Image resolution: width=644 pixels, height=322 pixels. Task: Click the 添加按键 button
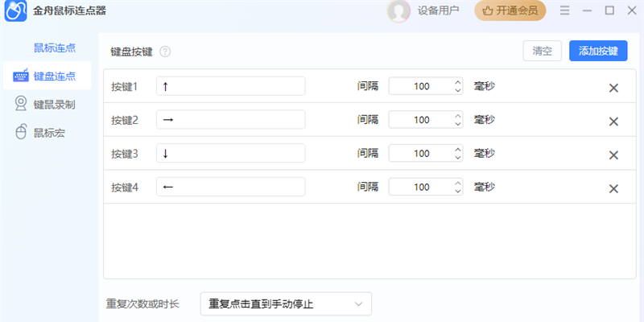pyautogui.click(x=598, y=51)
